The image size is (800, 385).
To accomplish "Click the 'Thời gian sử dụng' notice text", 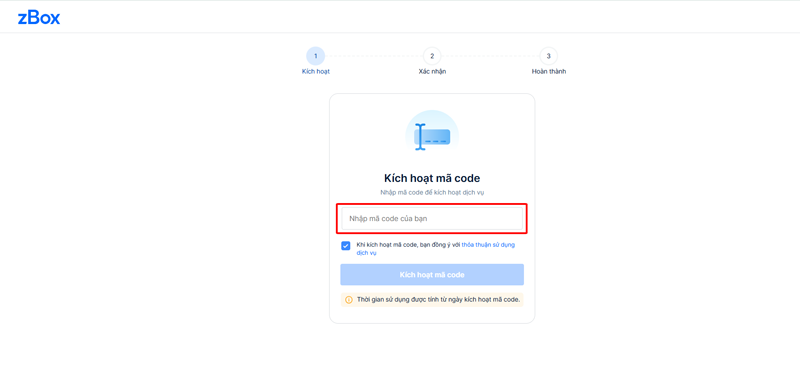I will 438,300.
